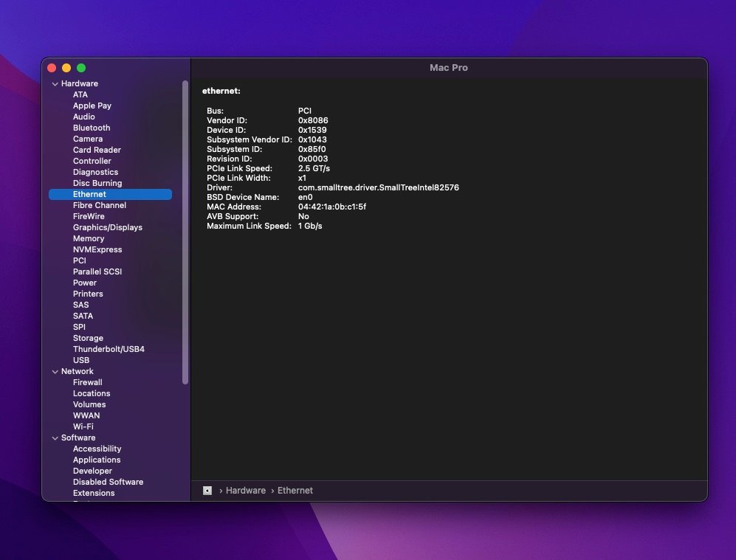Select Disabled Software in sidebar
Screen dimensions: 736x560
click(x=108, y=482)
